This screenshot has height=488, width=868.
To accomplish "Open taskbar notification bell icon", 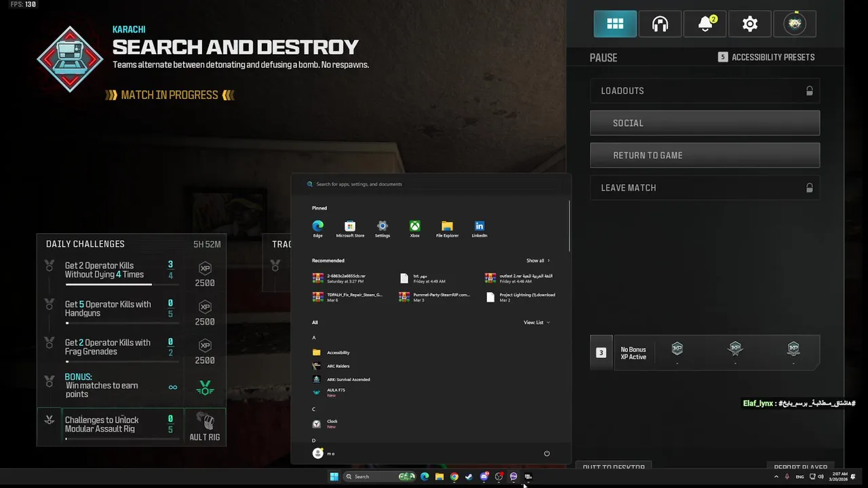I will tap(853, 476).
